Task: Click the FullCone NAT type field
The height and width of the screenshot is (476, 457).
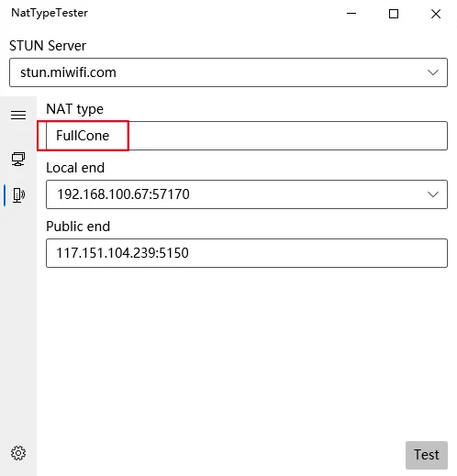Action: (247, 136)
